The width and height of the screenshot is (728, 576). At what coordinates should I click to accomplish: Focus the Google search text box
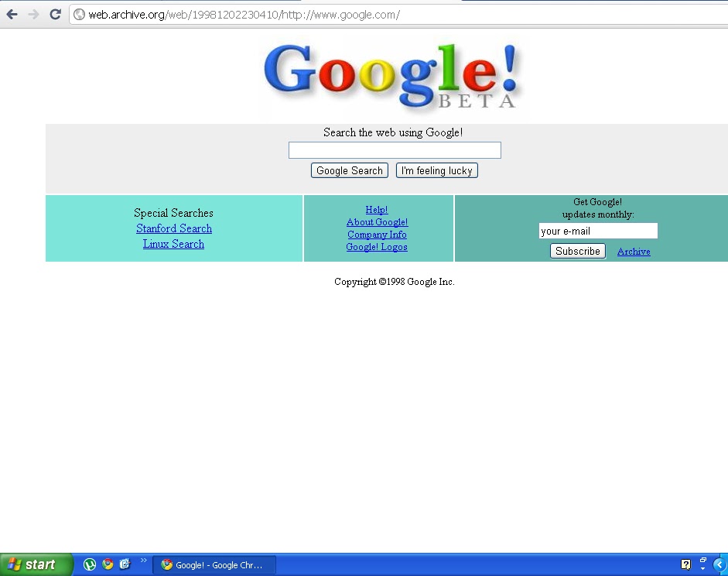(395, 150)
